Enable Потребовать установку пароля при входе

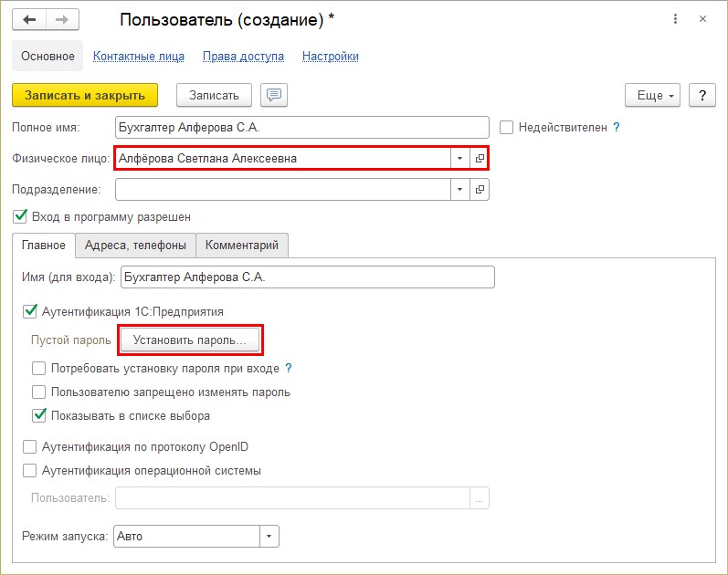(38, 369)
